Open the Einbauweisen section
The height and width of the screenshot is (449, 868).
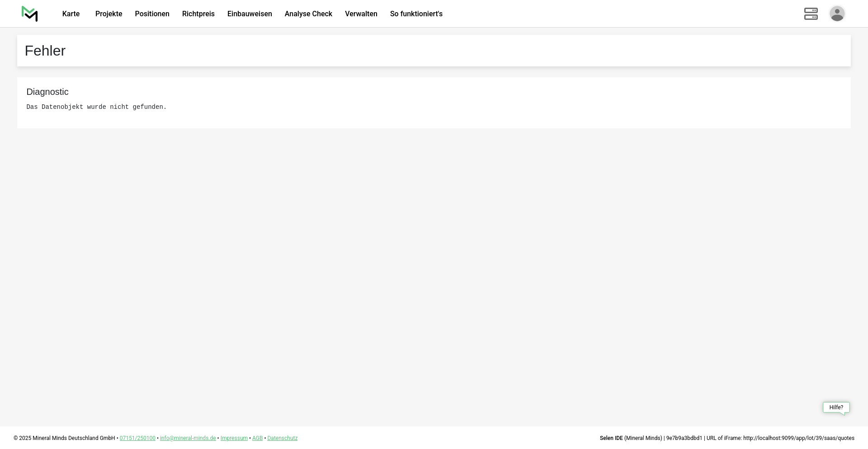pos(250,14)
